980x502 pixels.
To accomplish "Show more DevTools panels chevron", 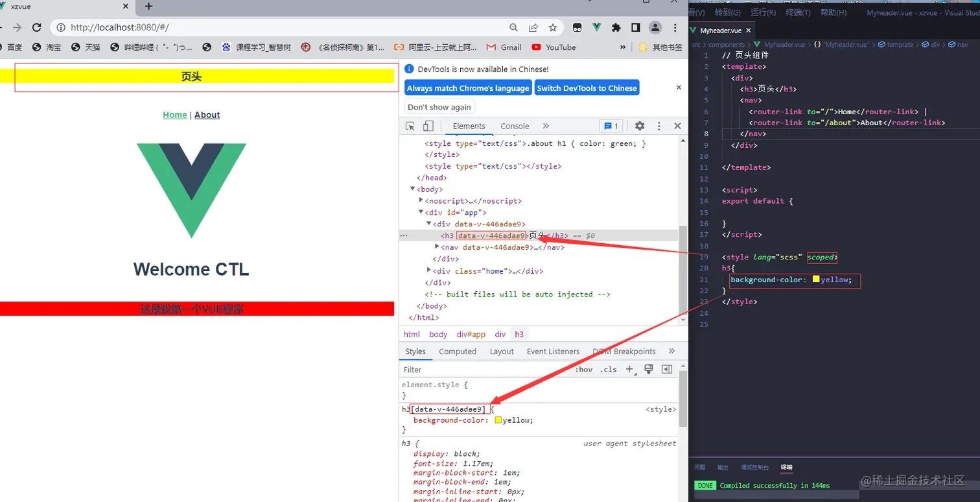I will pos(546,126).
